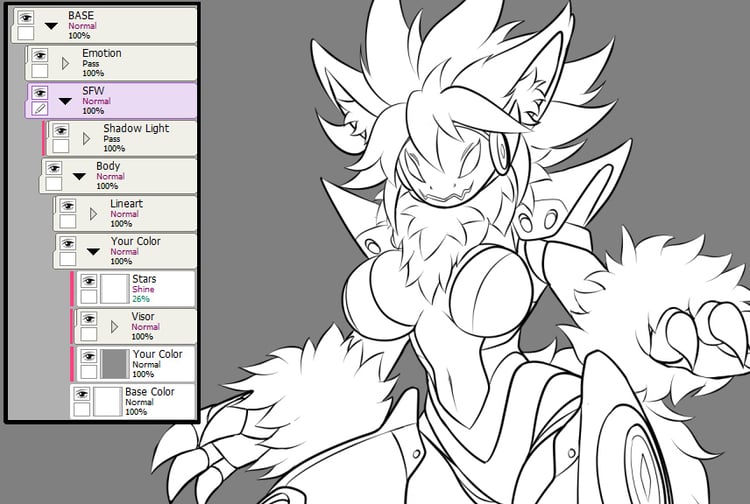Select the Body folder layer

[118, 176]
